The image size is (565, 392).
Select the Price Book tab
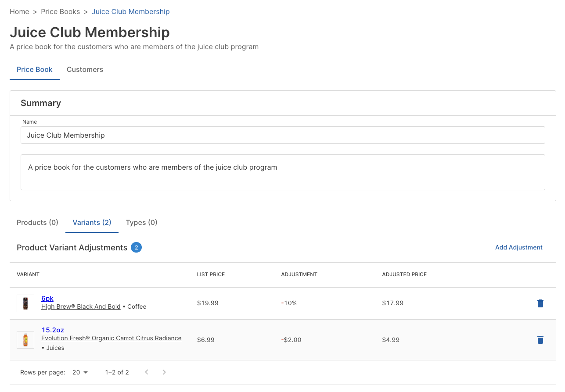[x=35, y=70]
